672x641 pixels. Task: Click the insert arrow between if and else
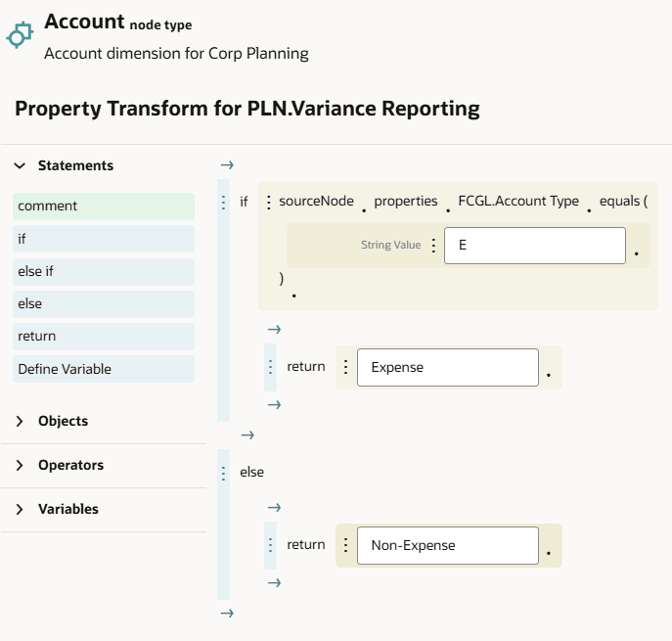(247, 435)
